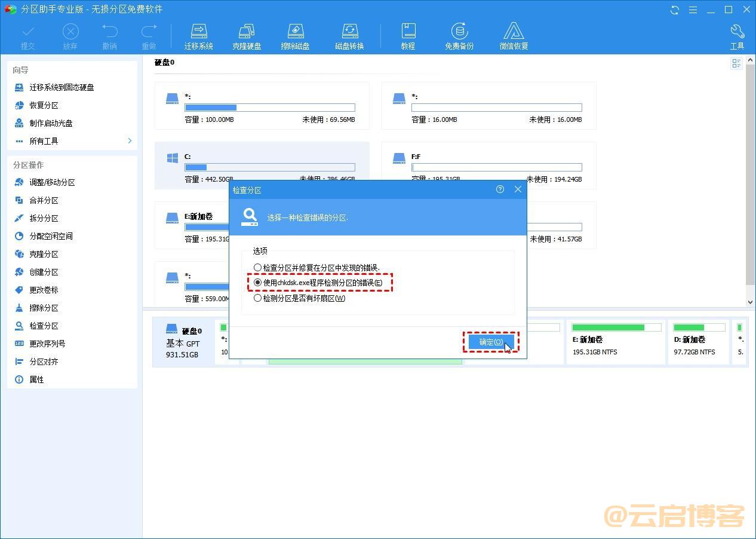Toggle the disk list view mode icon
Screen dimensions: 756x539
coord(736,63)
